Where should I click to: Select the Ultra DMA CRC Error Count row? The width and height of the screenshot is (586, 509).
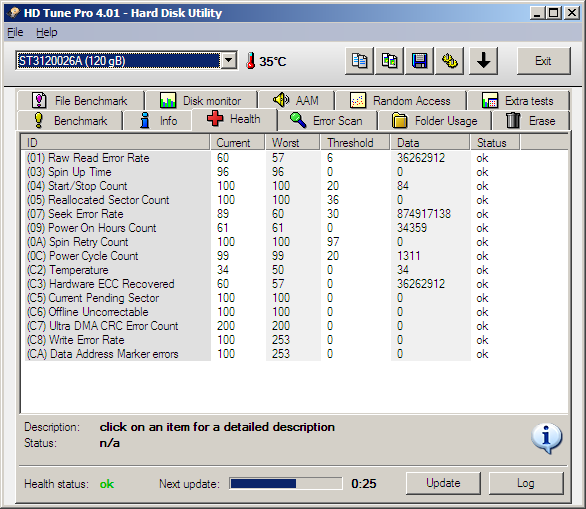pyautogui.click(x=295, y=326)
